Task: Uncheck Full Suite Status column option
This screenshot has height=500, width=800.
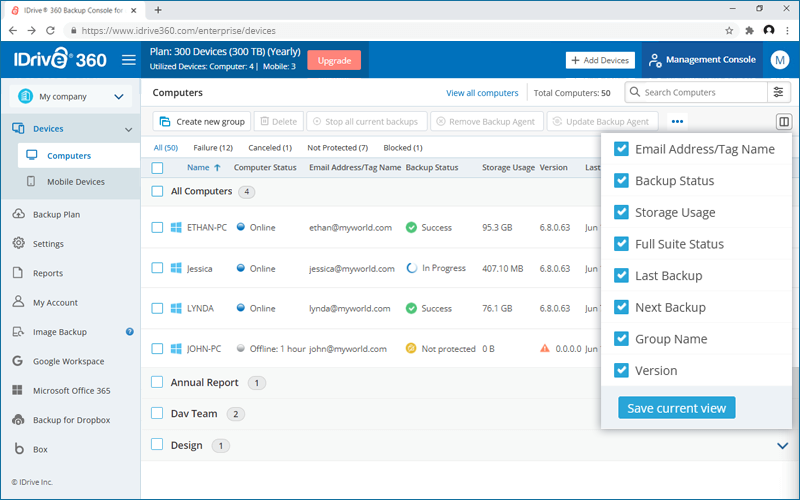Action: 621,244
